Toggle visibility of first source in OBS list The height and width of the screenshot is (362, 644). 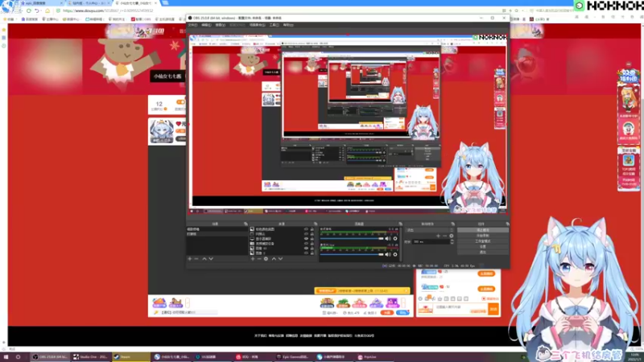[306, 229]
